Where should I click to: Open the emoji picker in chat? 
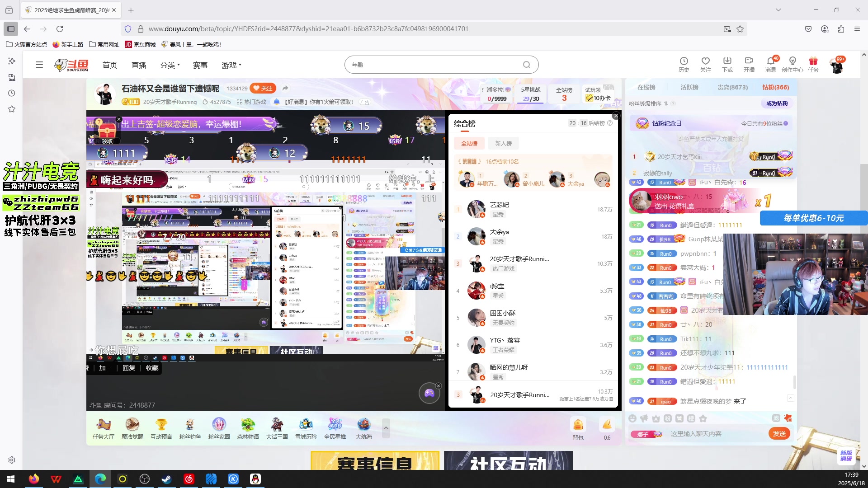pos(632,418)
